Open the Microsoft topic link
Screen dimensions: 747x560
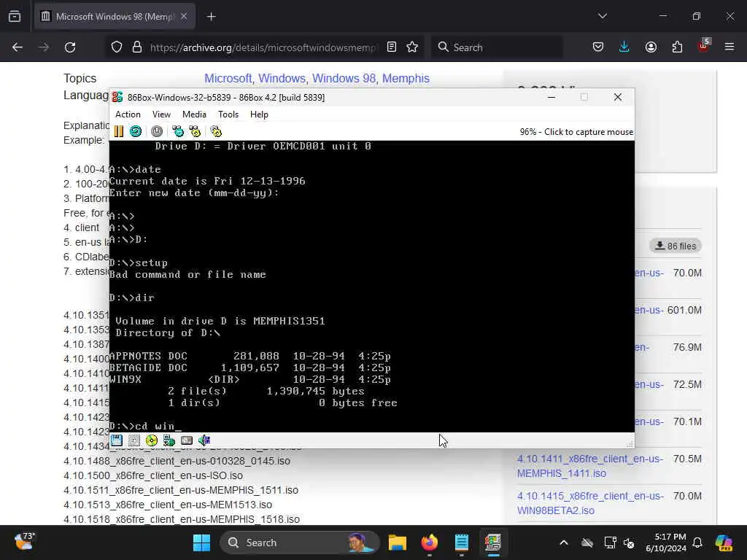[228, 78]
